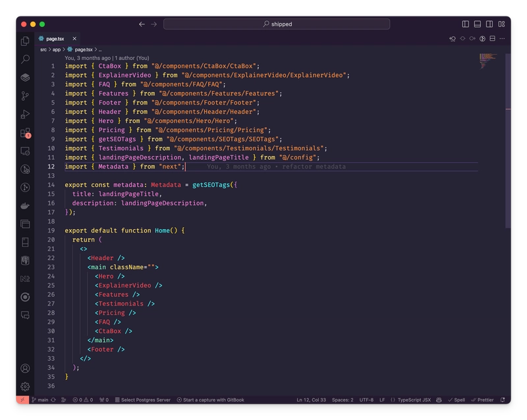Click 'Home' function name on line 19

coord(162,230)
